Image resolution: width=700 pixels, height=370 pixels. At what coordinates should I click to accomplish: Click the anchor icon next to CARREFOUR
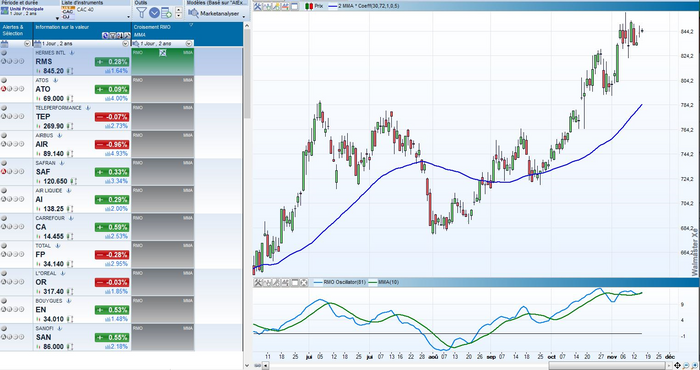click(71, 218)
